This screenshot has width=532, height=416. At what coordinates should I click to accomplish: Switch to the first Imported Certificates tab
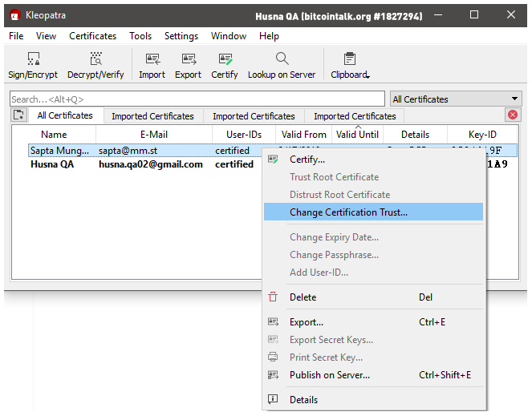(x=152, y=116)
